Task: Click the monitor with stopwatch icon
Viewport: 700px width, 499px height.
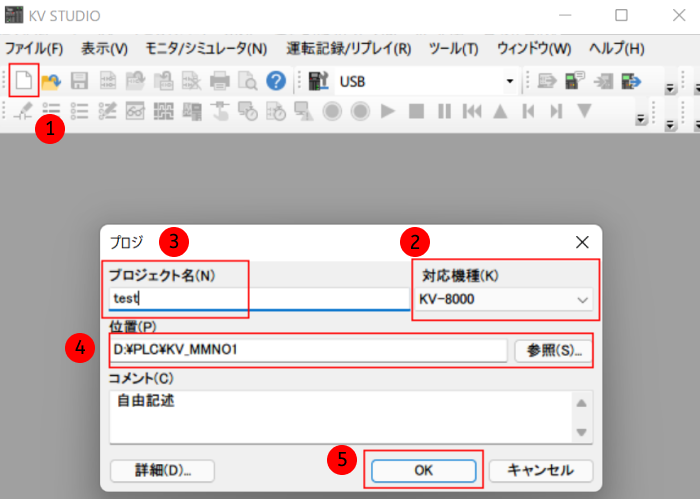Action: click(x=248, y=111)
